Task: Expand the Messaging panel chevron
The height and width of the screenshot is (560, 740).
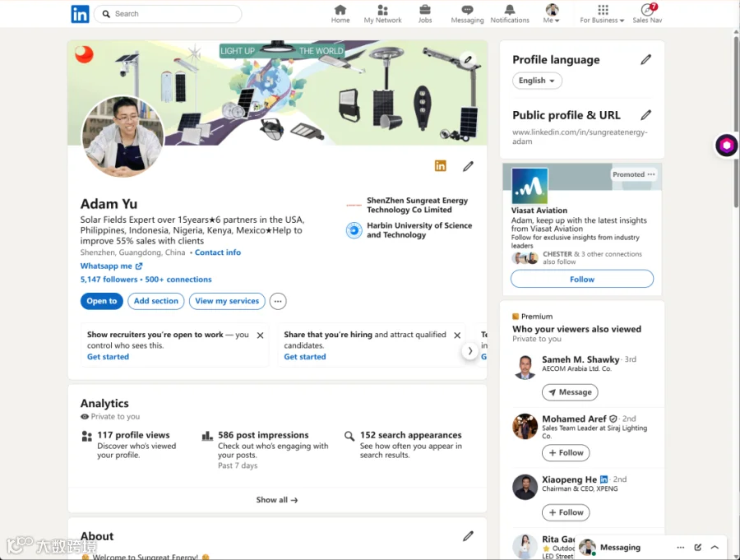Action: point(715,547)
